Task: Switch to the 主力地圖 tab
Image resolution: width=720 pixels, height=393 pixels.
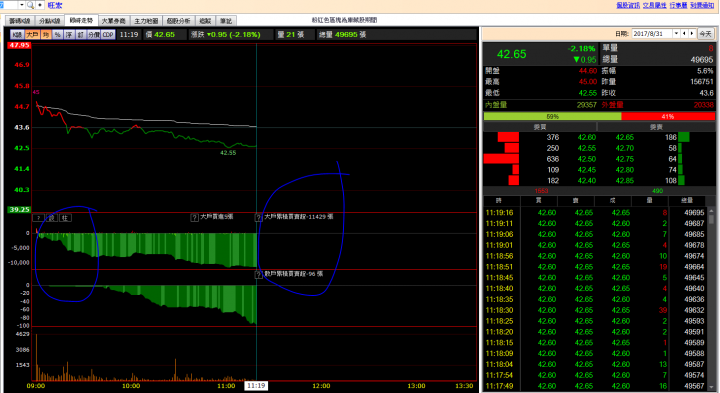Action: [146, 21]
